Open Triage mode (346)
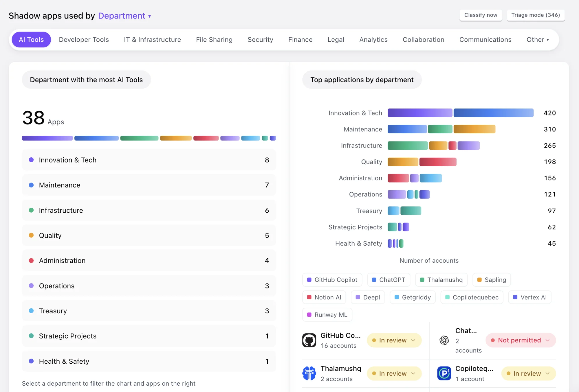This screenshot has height=392, width=579. tap(536, 15)
